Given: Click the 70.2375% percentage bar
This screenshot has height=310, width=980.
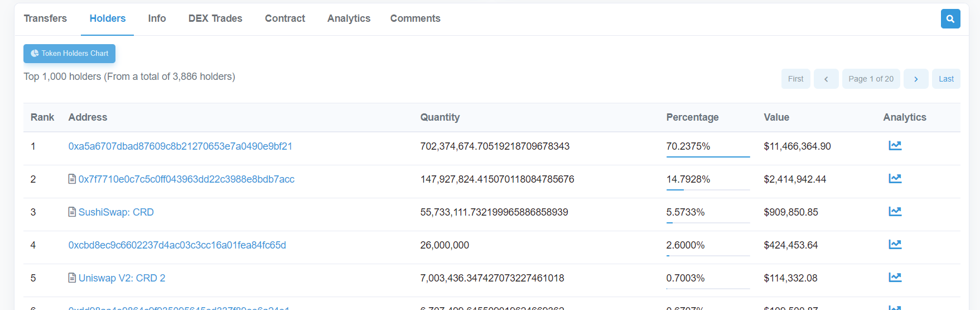Looking at the screenshot, I should (x=707, y=156).
